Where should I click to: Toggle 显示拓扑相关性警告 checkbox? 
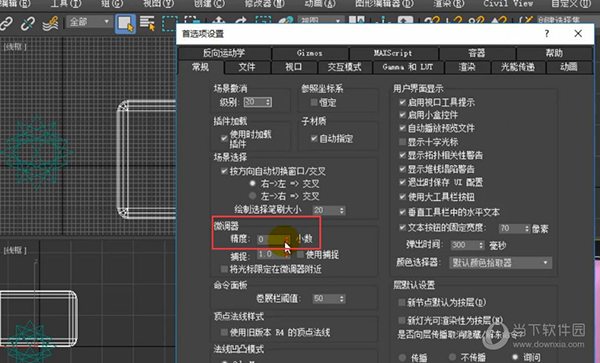[402, 155]
